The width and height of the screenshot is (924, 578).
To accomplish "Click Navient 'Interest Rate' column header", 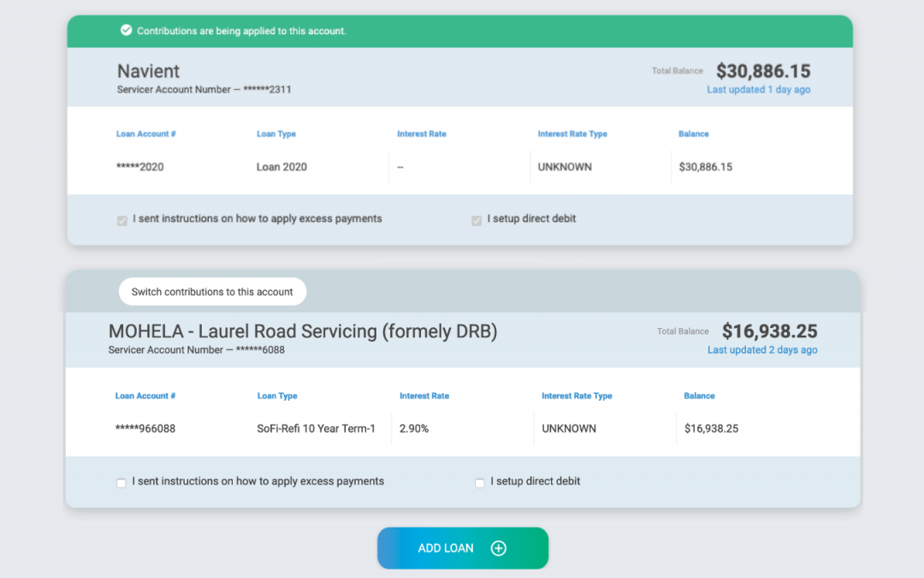I will 421,134.
